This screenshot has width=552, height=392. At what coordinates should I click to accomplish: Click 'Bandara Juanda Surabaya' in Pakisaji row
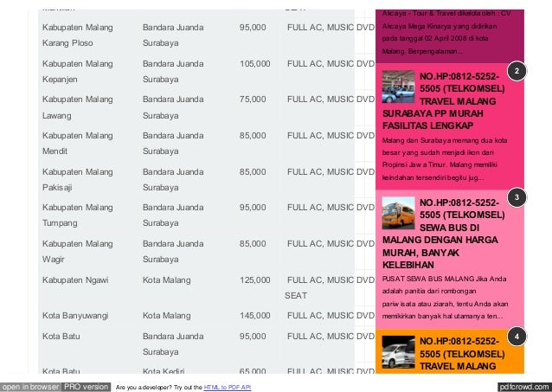173,180
